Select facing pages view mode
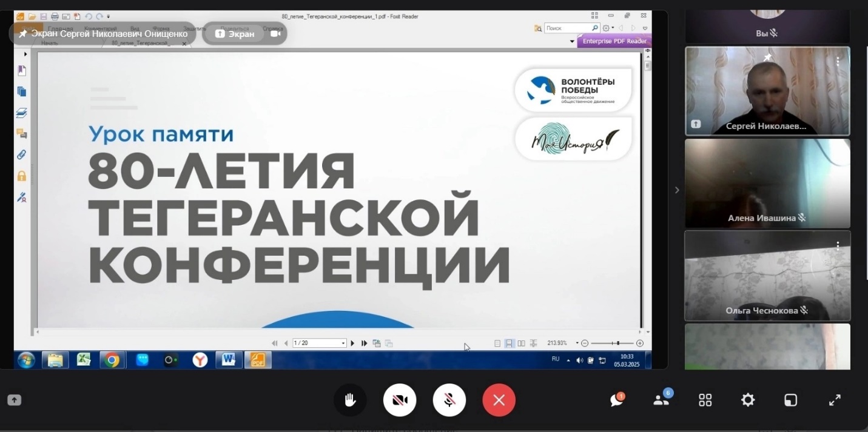This screenshot has height=432, width=868. 521,343
